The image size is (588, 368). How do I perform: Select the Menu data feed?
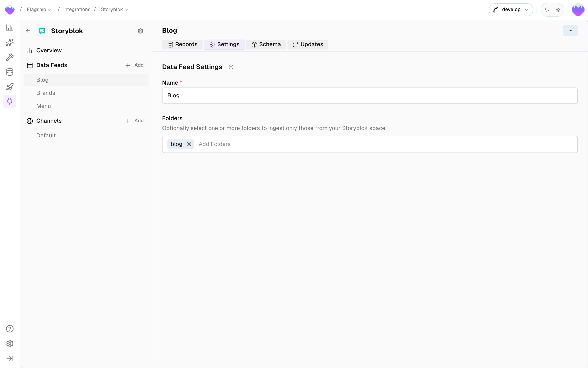[86, 106]
